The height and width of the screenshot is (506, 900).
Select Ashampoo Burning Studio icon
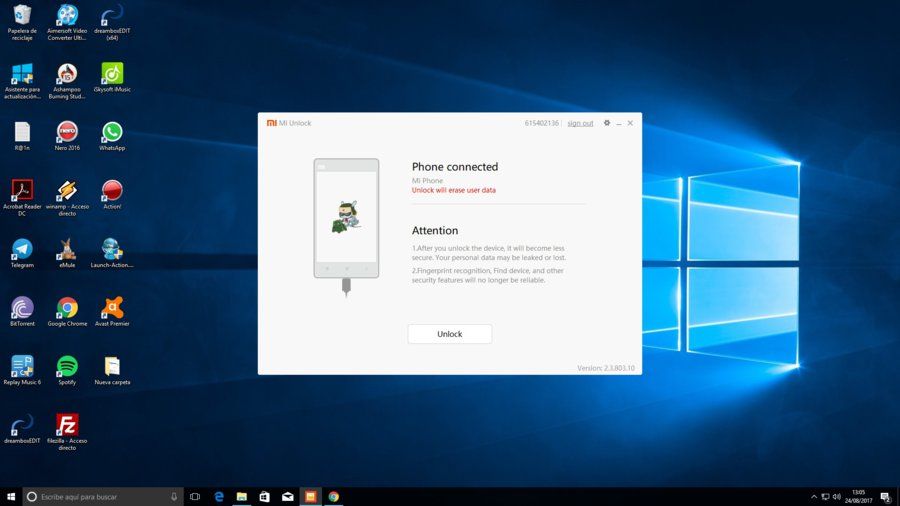67,81
